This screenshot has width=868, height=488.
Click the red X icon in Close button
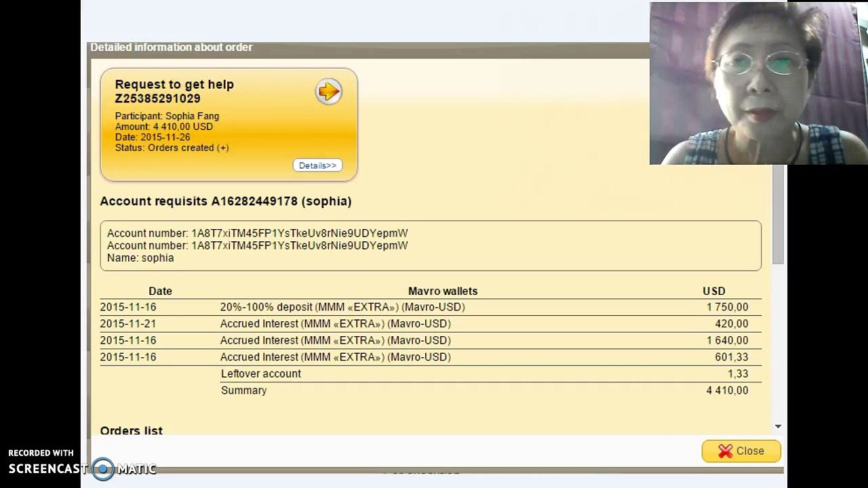(726, 451)
